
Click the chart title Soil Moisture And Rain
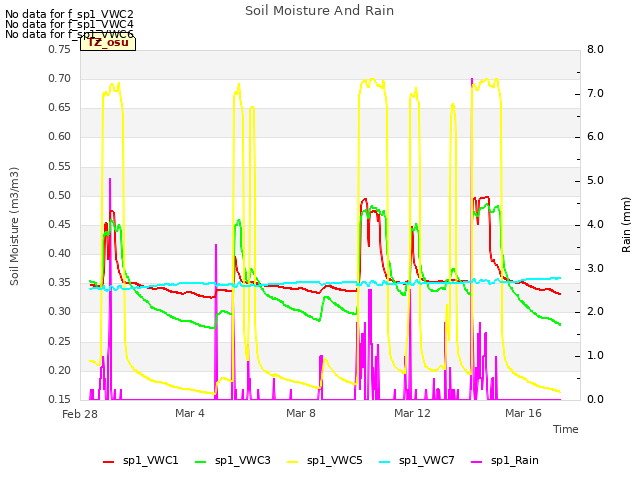click(x=320, y=11)
